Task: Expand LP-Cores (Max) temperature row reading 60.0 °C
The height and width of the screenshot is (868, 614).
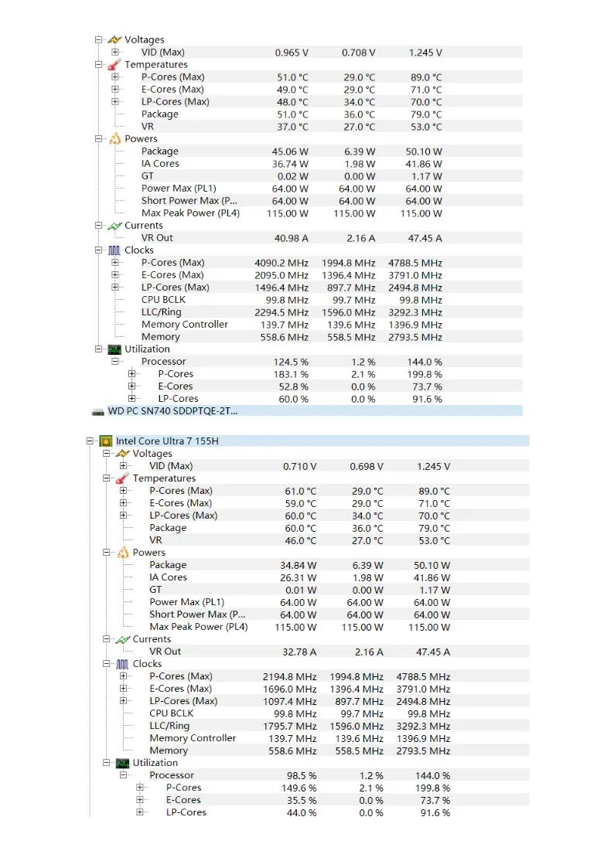Action: [x=124, y=515]
